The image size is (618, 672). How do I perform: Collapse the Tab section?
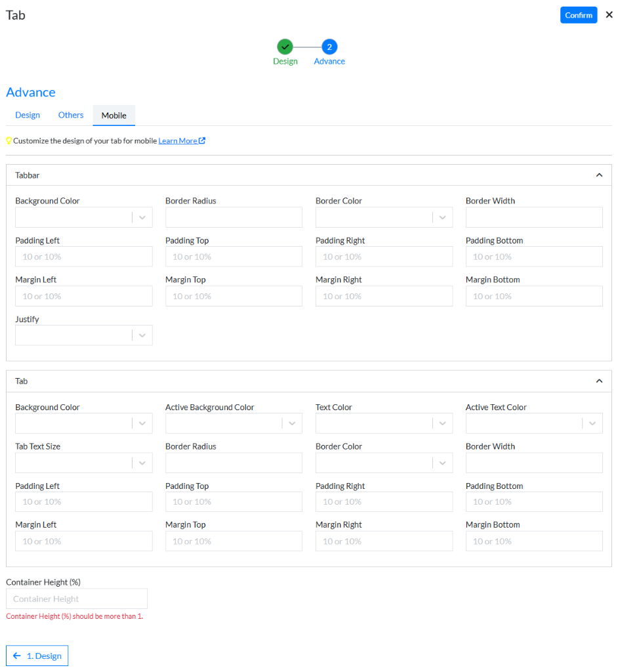[598, 381]
